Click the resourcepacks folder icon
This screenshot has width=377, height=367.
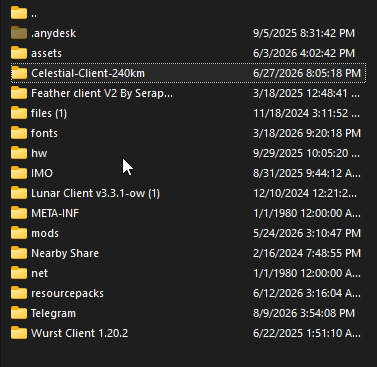(x=19, y=293)
